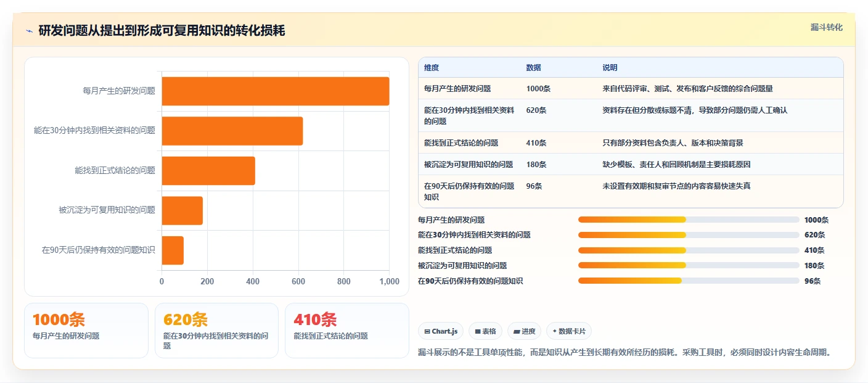Viewport: 868px width, 383px height.
Task: Click table cell 180条
Action: (536, 164)
